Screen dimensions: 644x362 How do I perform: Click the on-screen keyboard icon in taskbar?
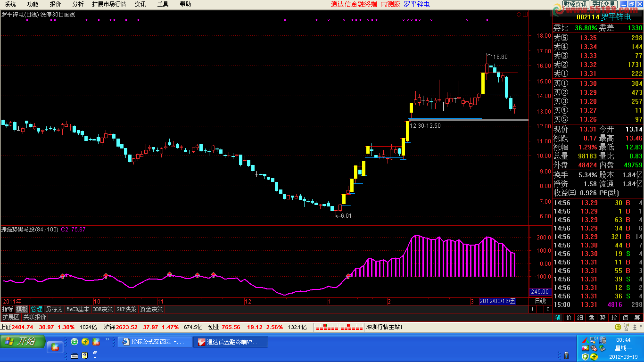click(x=74, y=355)
